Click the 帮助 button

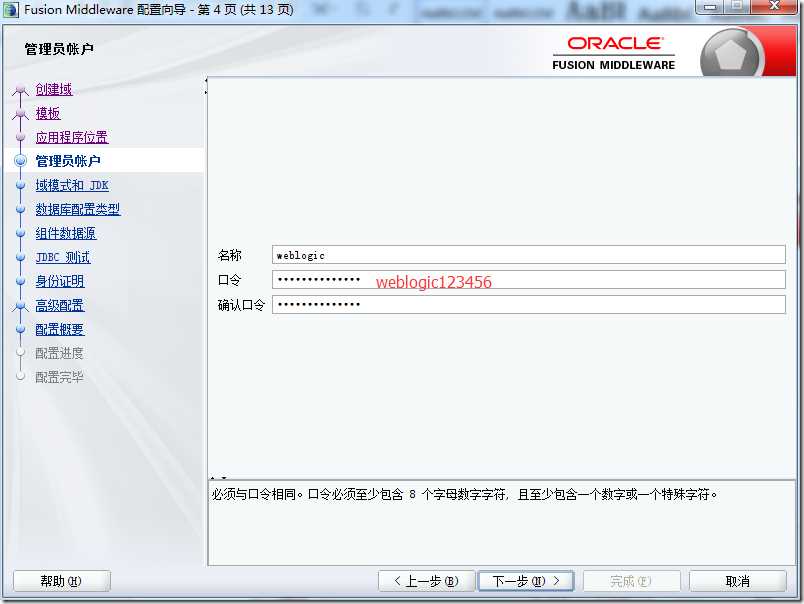pos(62,581)
